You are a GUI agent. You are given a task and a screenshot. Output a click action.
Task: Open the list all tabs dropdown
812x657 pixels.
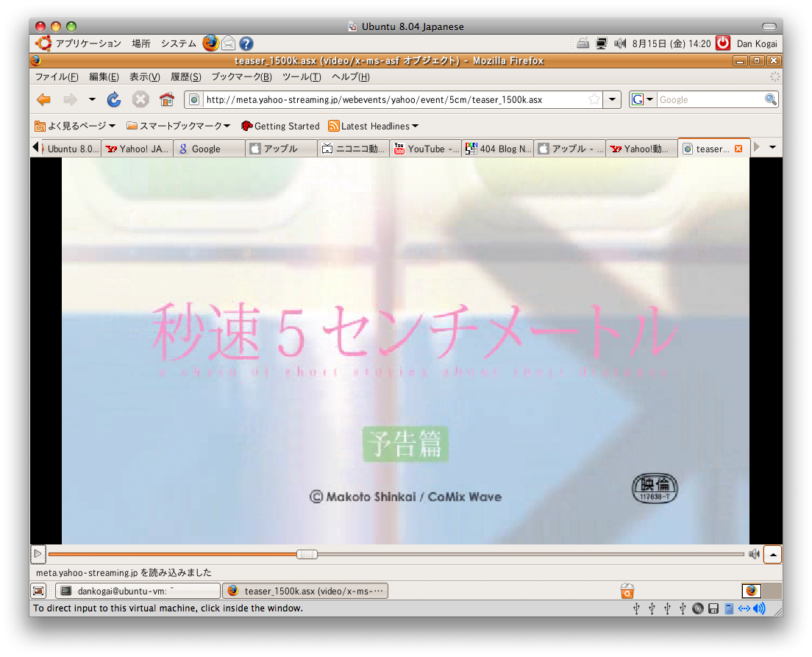[772, 148]
